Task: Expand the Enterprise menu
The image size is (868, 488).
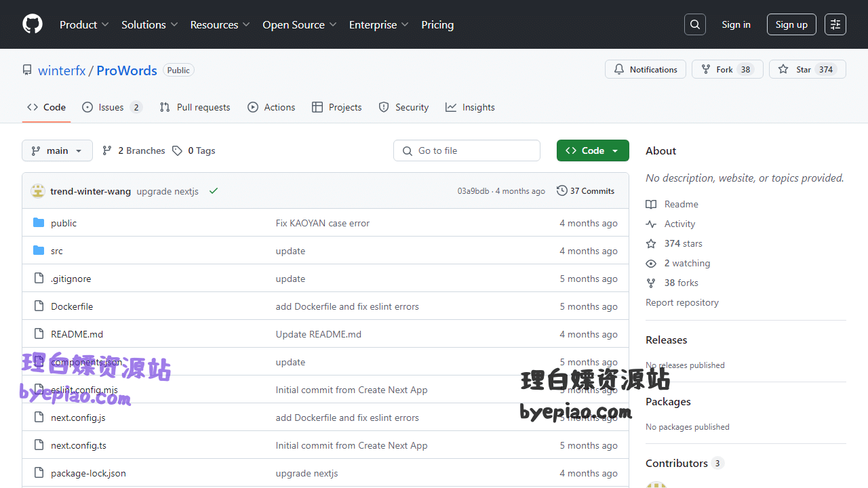Action: coord(379,24)
